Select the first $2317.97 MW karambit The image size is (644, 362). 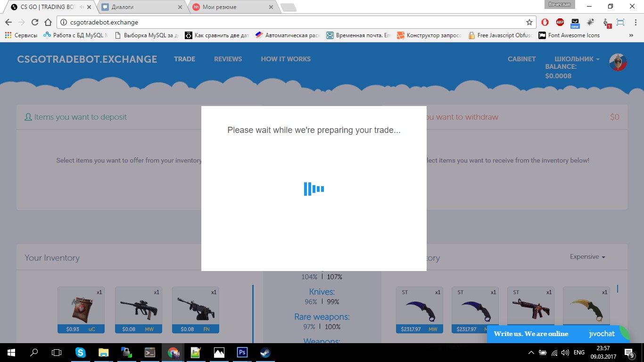420,310
